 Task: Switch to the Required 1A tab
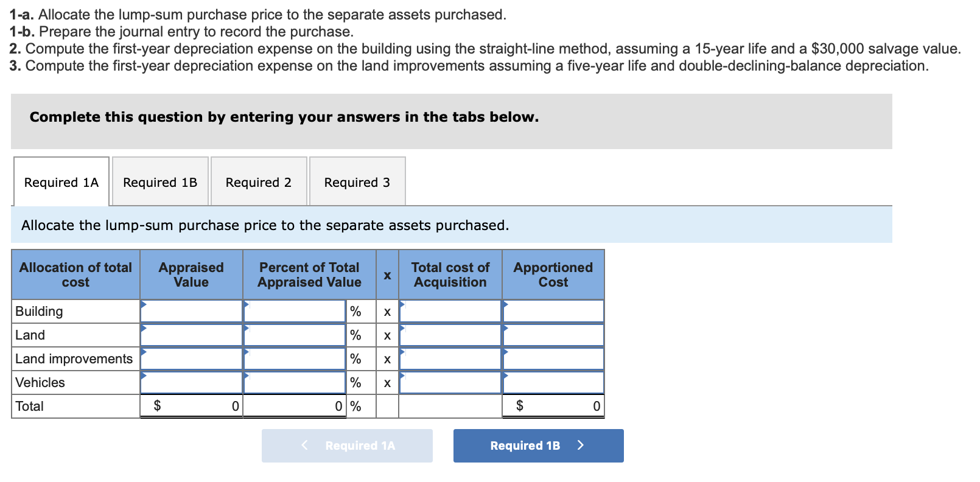pyautogui.click(x=60, y=181)
